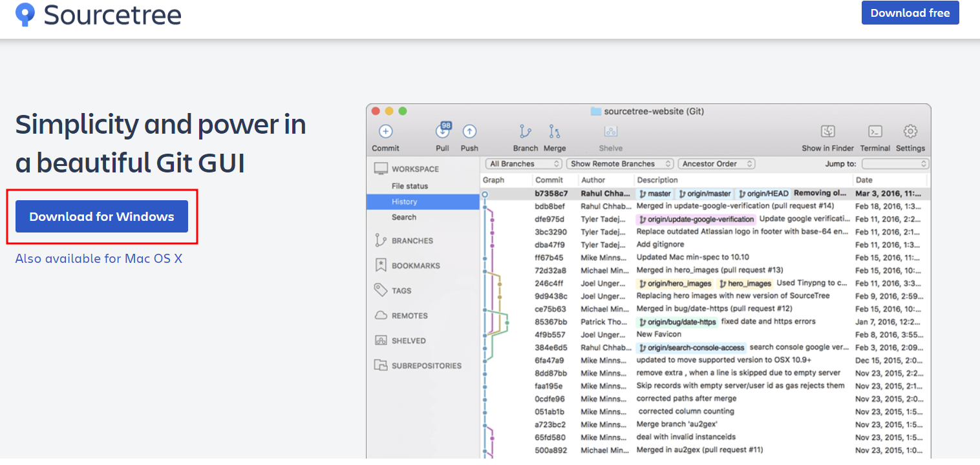Image resolution: width=980 pixels, height=465 pixels.
Task: Open the Settings gear icon
Action: (910, 132)
